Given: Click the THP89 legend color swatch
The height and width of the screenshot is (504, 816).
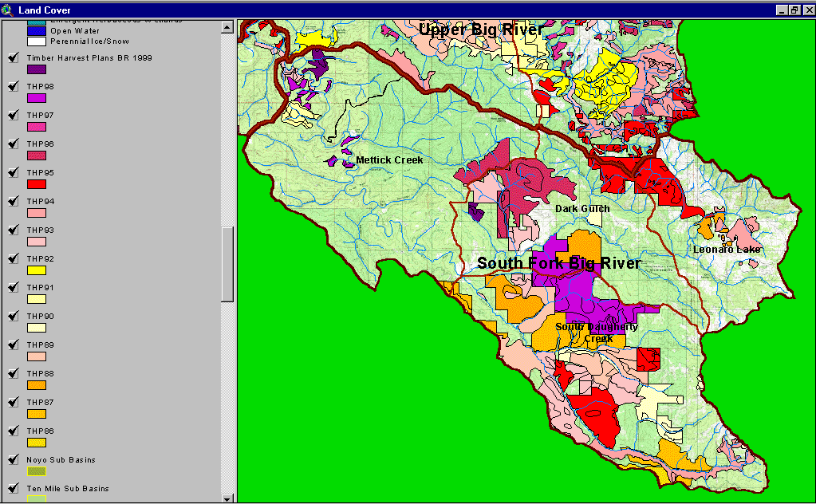Looking at the screenshot, I should (x=37, y=356).
